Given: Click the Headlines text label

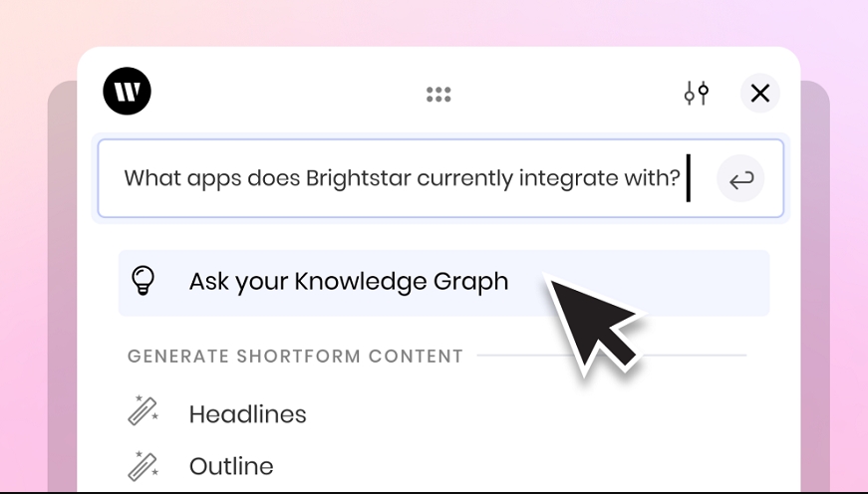Looking at the screenshot, I should pyautogui.click(x=247, y=414).
